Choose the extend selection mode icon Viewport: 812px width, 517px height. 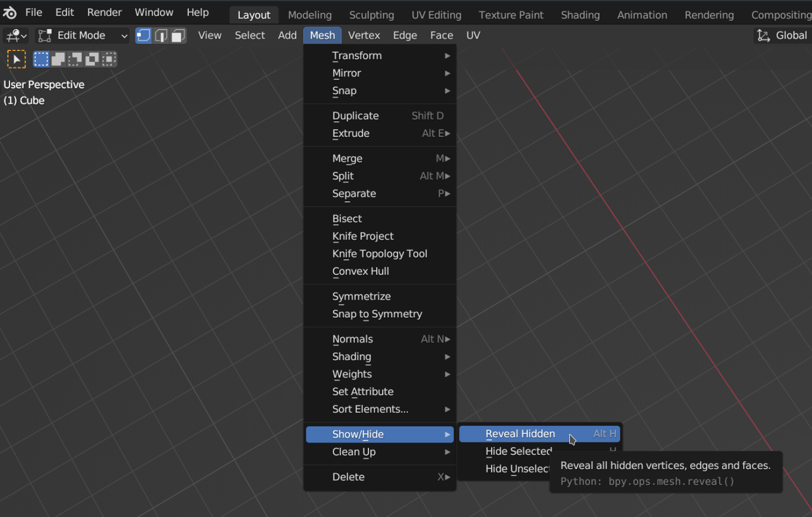[x=58, y=60]
